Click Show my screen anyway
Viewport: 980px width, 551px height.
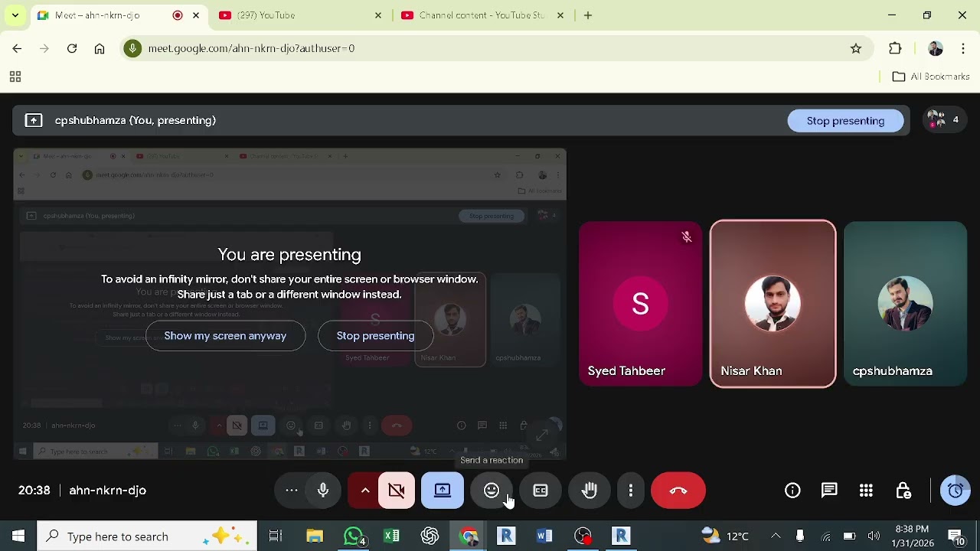point(225,336)
